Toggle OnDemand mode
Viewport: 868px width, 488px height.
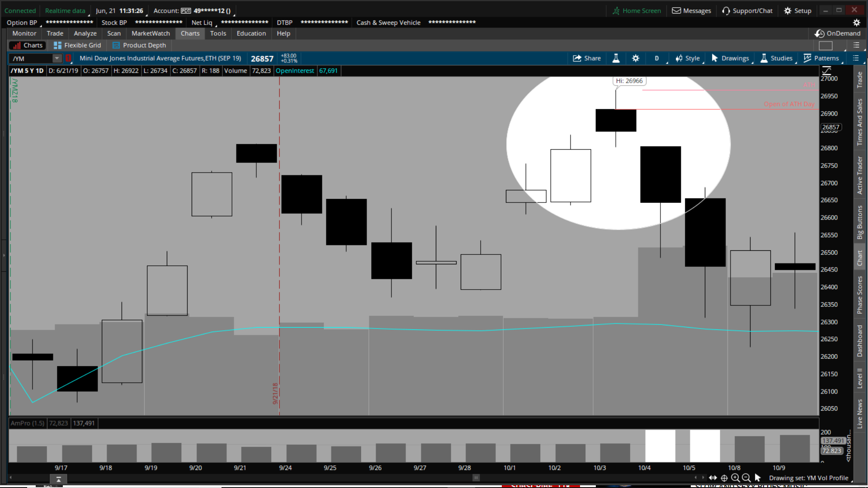[x=837, y=33]
